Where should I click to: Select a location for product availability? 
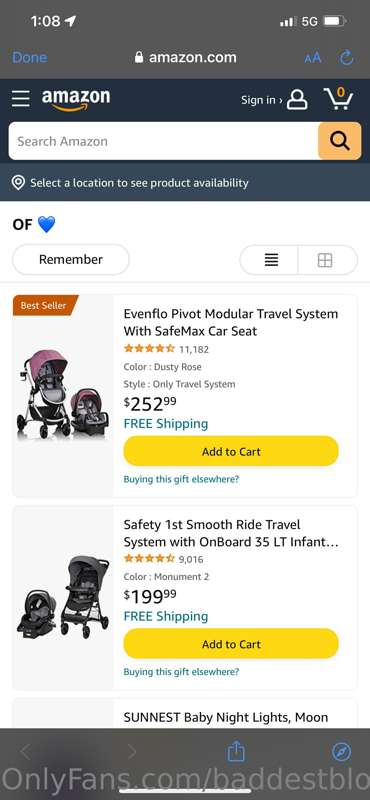pos(139,183)
